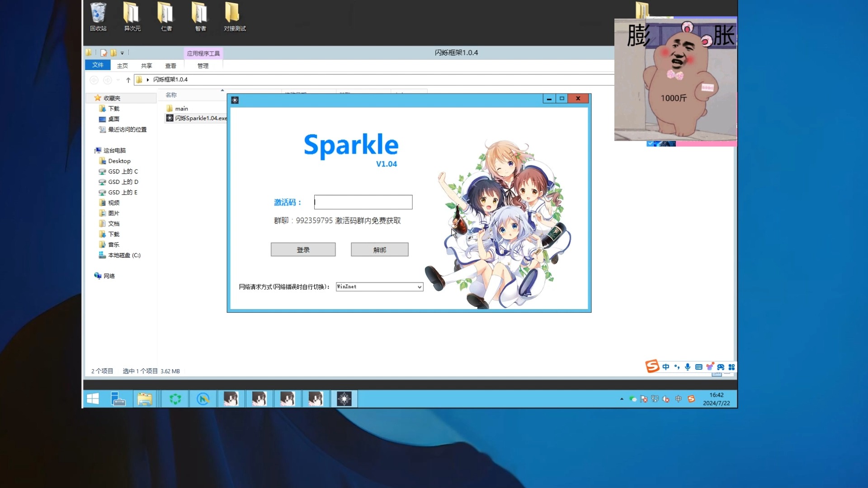The height and width of the screenshot is (488, 868).
Task: Open the 对接测试 desktop folder
Action: point(234,17)
